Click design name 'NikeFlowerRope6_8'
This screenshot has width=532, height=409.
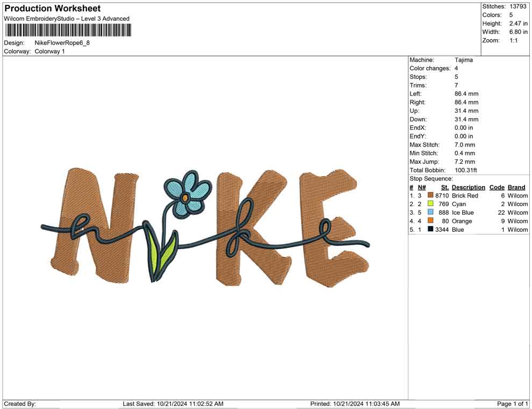pyautogui.click(x=62, y=43)
